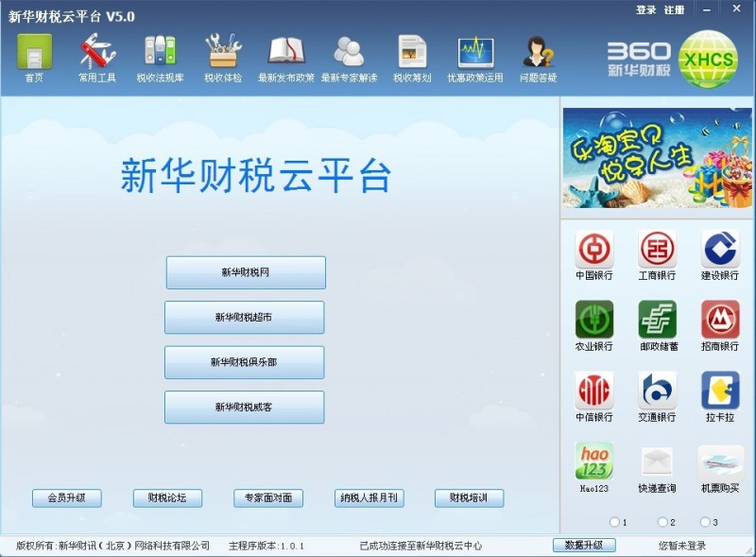756x557 pixels.
Task: Open the 首页 home icon
Action: click(x=34, y=52)
